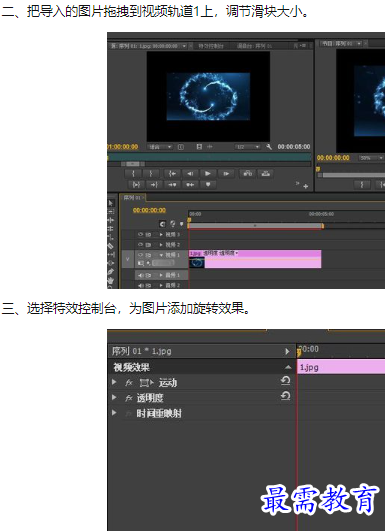Collapse track 视频 1
Screen dimensions: 385x531
click(162, 255)
